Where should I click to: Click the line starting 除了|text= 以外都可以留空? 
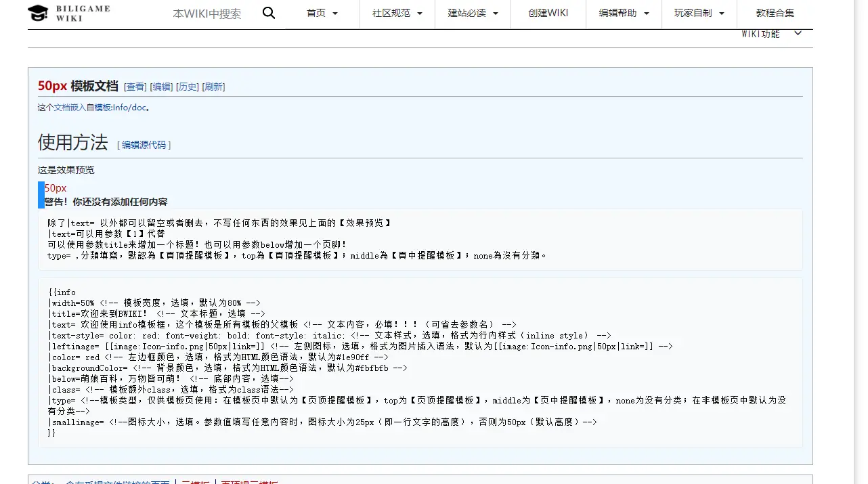pos(219,223)
